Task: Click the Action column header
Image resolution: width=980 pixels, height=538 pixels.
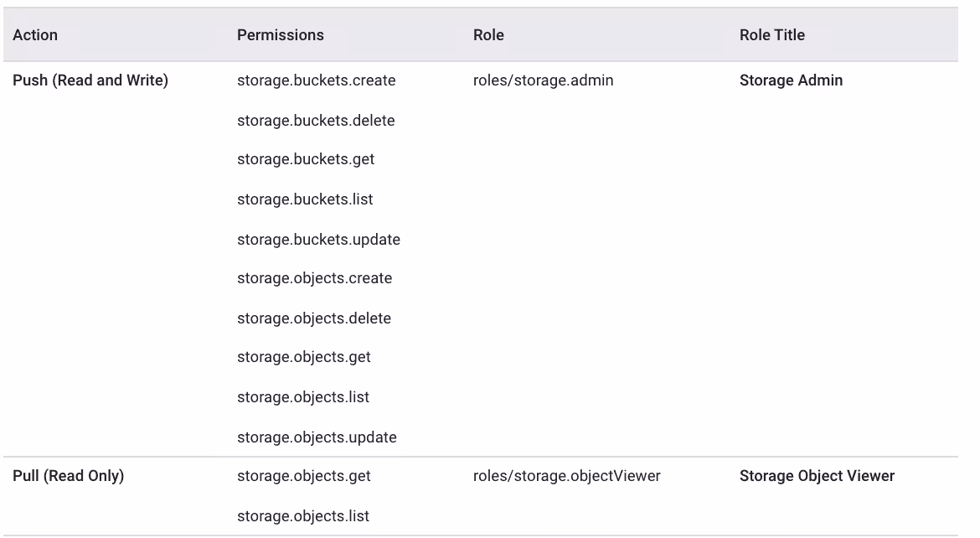Action: [35, 35]
